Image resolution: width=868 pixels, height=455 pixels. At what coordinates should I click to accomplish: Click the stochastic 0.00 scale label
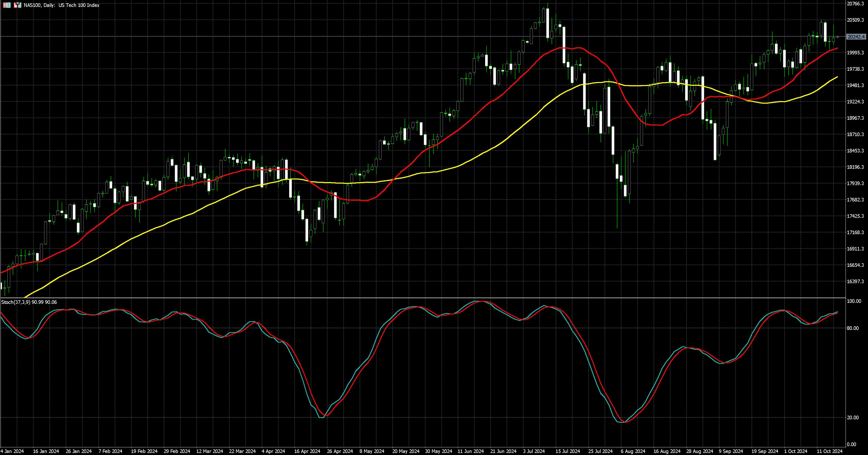coord(851,444)
